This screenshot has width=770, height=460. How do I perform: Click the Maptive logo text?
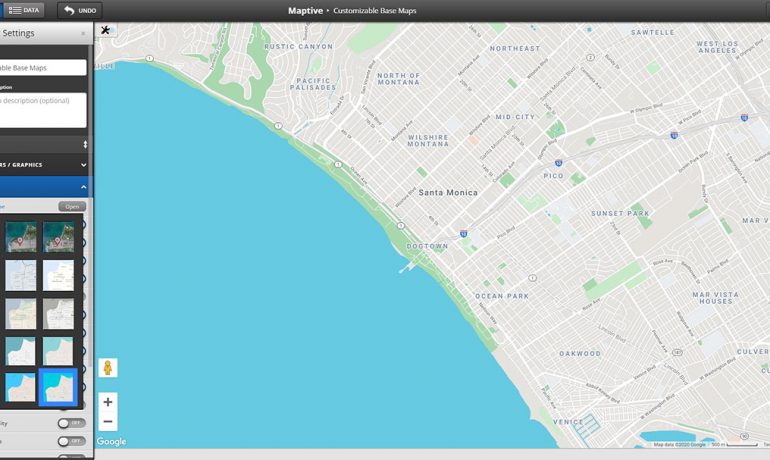[305, 11]
